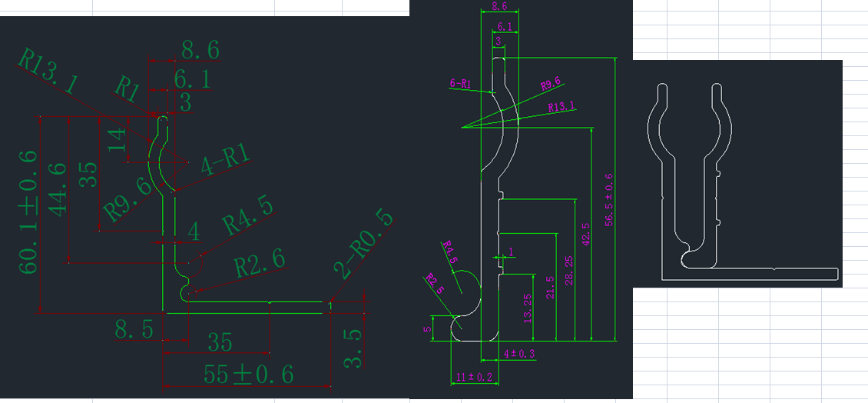
Task: Click the green R13.1 radius label
Action: pos(48,72)
